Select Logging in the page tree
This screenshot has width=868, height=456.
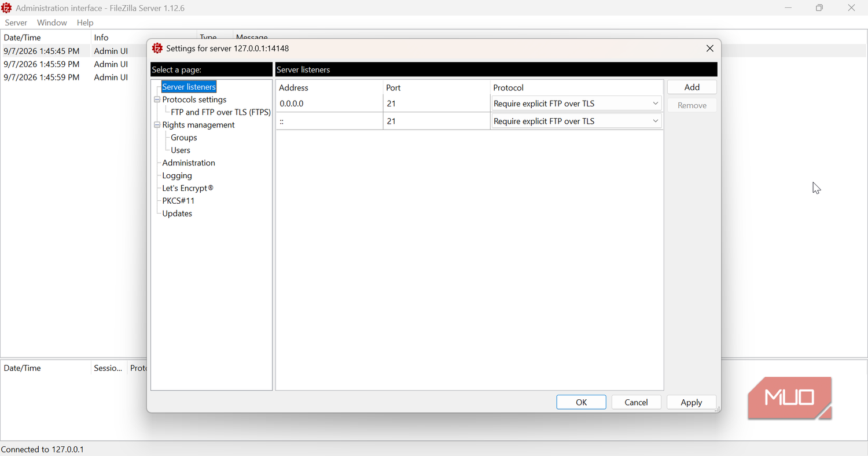click(x=177, y=176)
